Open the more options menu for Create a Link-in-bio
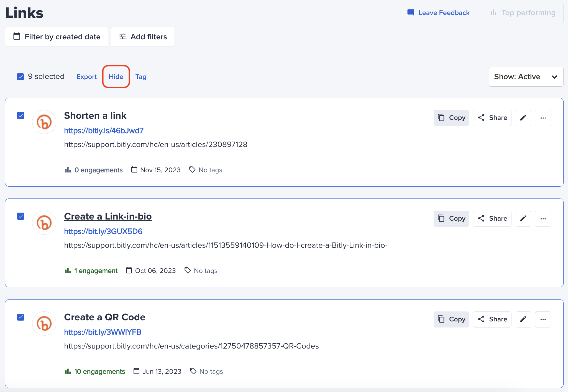 click(543, 219)
